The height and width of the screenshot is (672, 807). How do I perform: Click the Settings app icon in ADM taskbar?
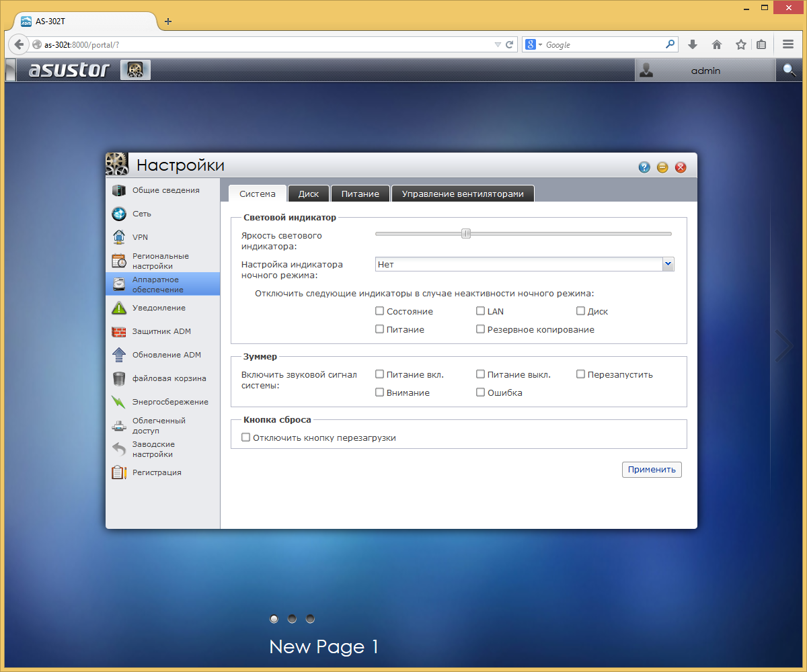coord(135,70)
